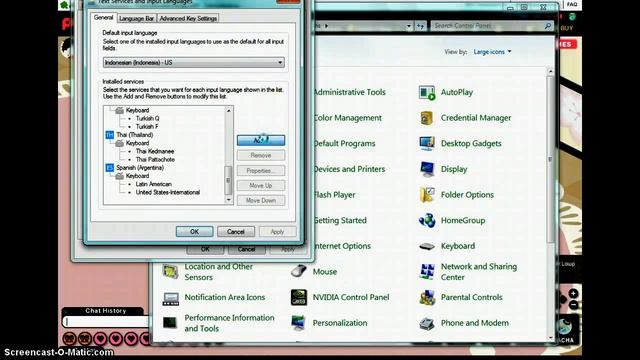The image size is (640, 360).
Task: Select Thai Kedmanee keyboard layout
Action: (x=155, y=151)
